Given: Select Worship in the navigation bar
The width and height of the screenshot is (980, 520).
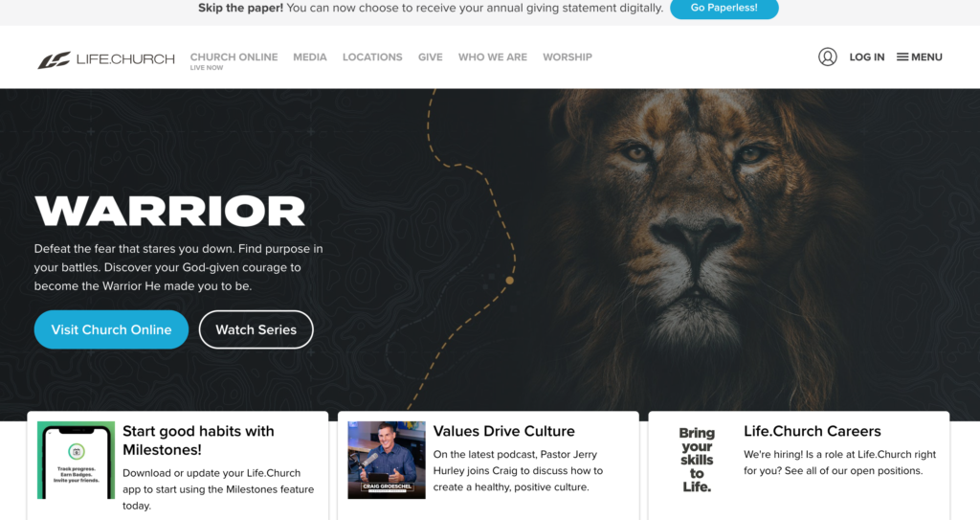Looking at the screenshot, I should [x=568, y=57].
